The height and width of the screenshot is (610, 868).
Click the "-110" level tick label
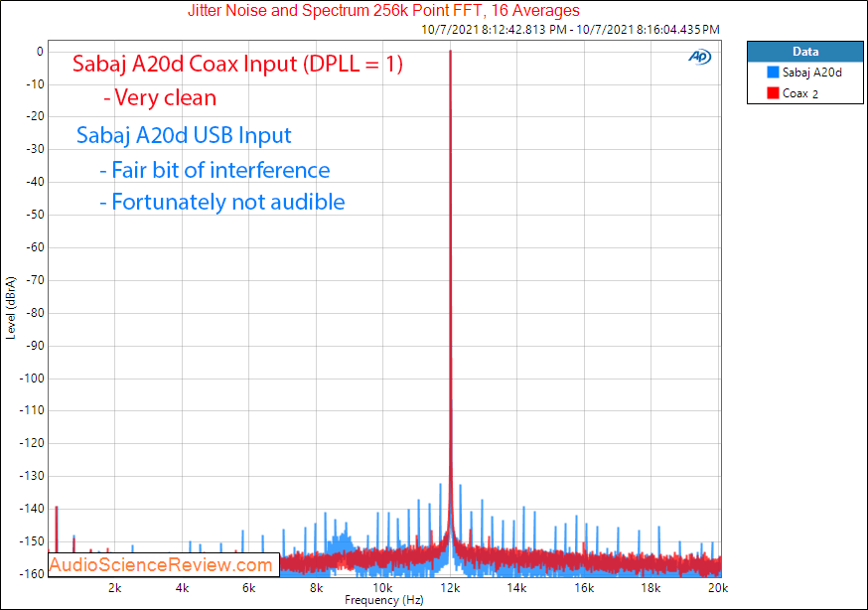point(32,410)
